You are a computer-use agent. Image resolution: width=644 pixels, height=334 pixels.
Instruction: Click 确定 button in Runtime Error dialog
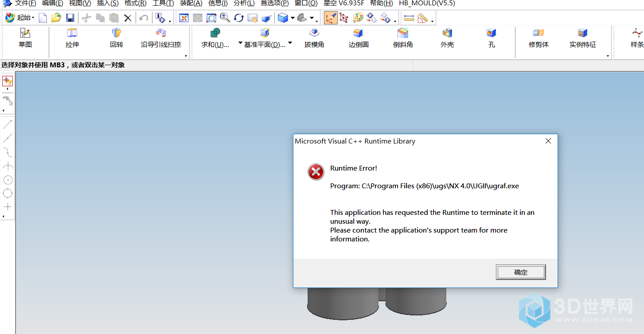[521, 272]
